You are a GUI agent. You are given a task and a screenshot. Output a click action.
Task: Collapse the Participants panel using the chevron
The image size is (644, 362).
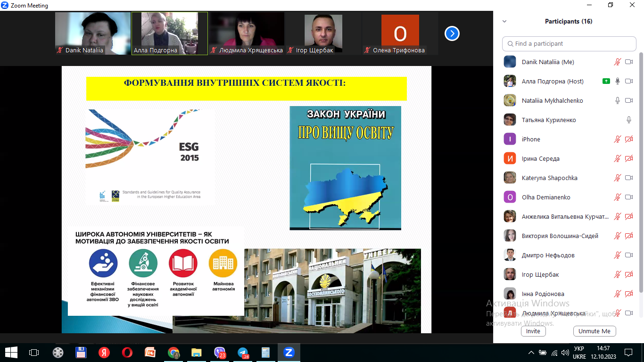(504, 21)
